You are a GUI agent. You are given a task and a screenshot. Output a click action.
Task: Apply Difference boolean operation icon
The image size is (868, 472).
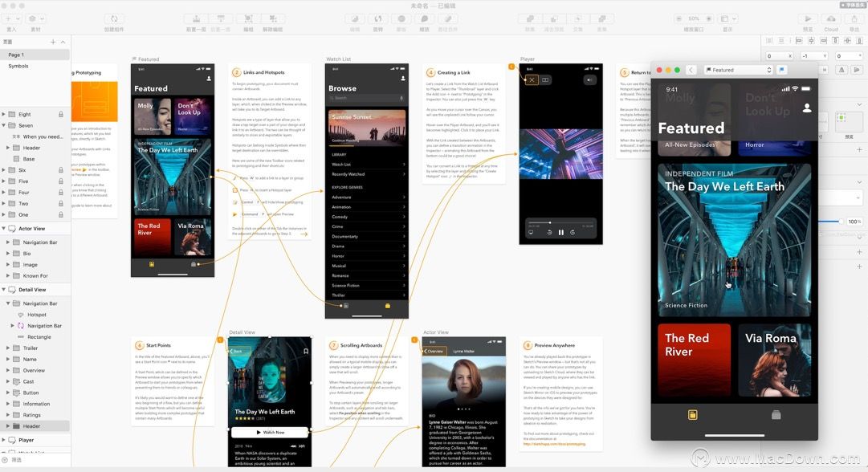(x=601, y=18)
